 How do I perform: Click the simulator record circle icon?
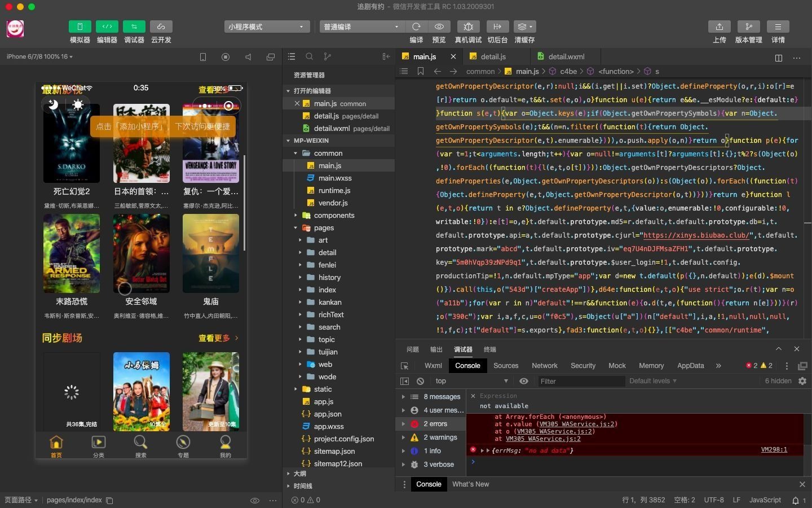pyautogui.click(x=226, y=56)
